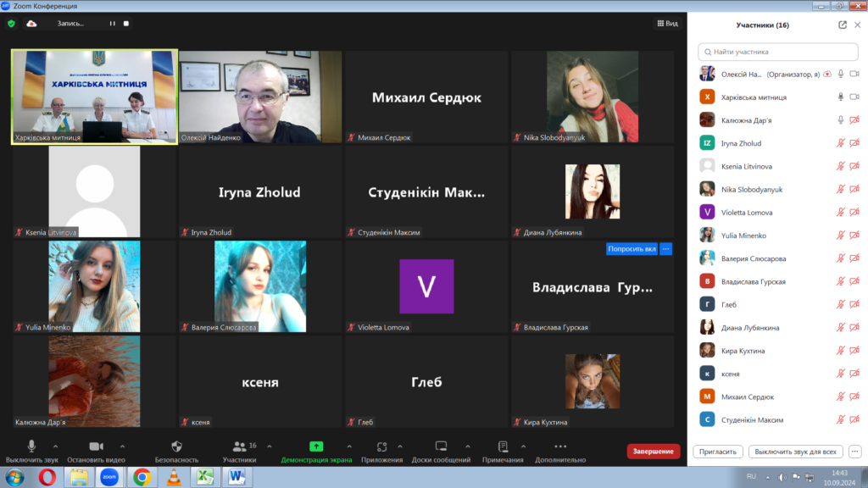
Task: Pause the recording
Action: pyautogui.click(x=113, y=24)
